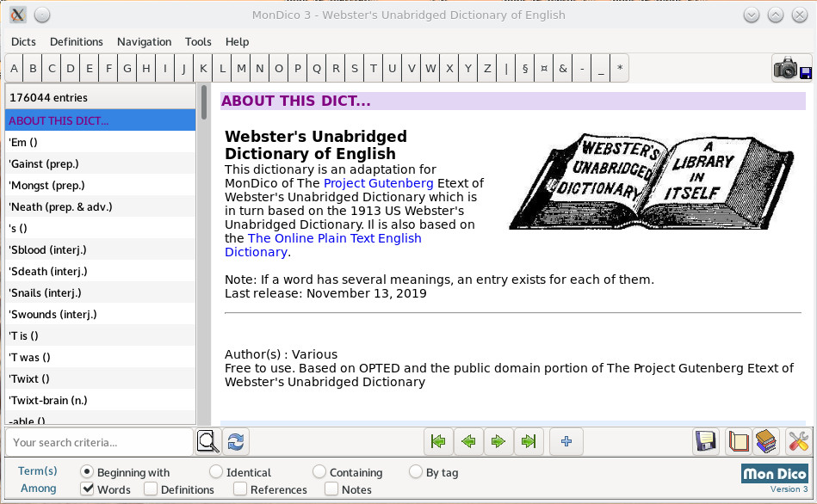This screenshot has height=504, width=817.
Task: Click the blue refresh arrows icon
Action: (236, 442)
